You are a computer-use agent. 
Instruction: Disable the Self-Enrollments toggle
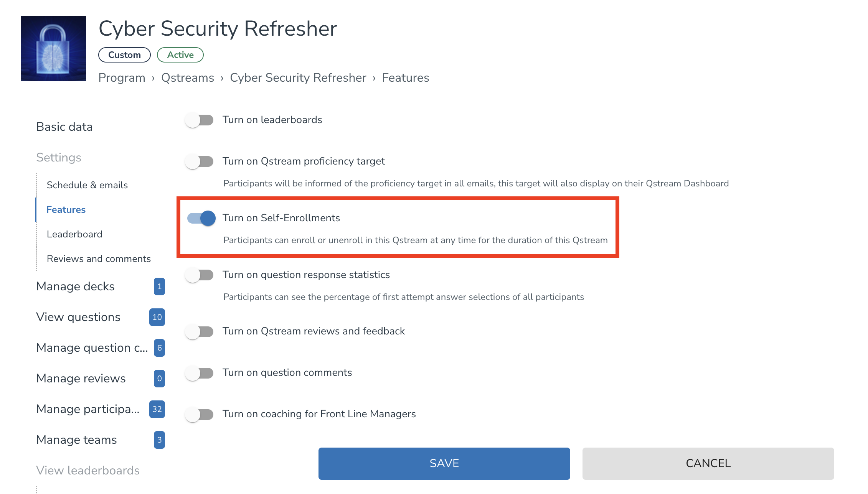click(201, 218)
